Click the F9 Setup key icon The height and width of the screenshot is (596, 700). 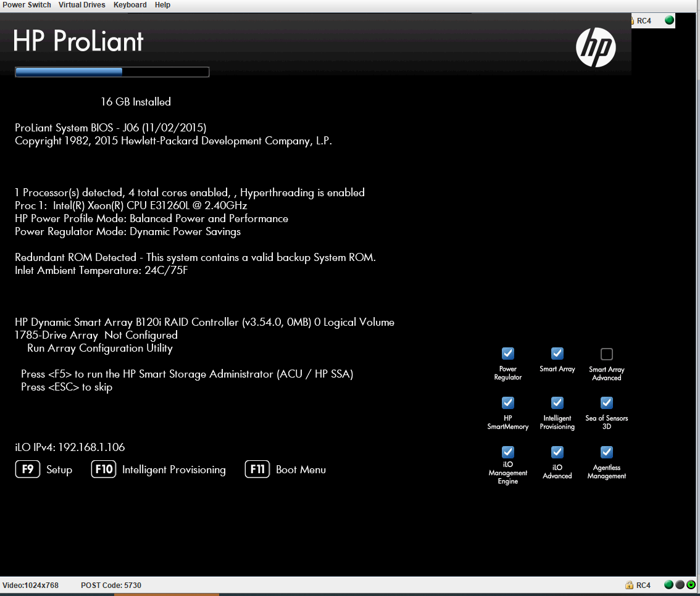tap(28, 469)
